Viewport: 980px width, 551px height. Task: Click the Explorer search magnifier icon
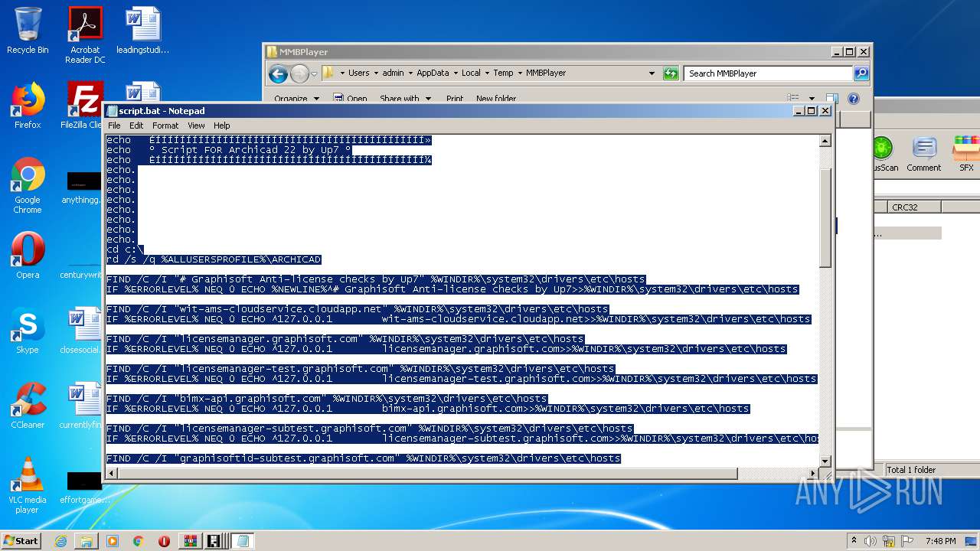pyautogui.click(x=861, y=73)
